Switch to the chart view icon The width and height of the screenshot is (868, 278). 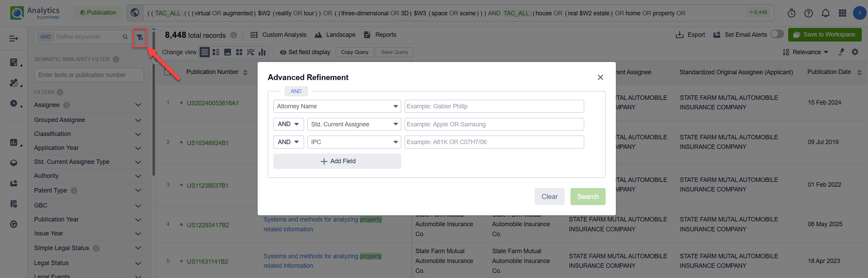(x=262, y=52)
